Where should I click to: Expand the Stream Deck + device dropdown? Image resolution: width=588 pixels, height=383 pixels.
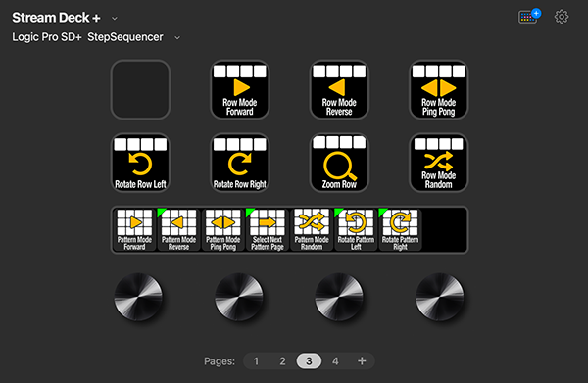tap(115, 18)
